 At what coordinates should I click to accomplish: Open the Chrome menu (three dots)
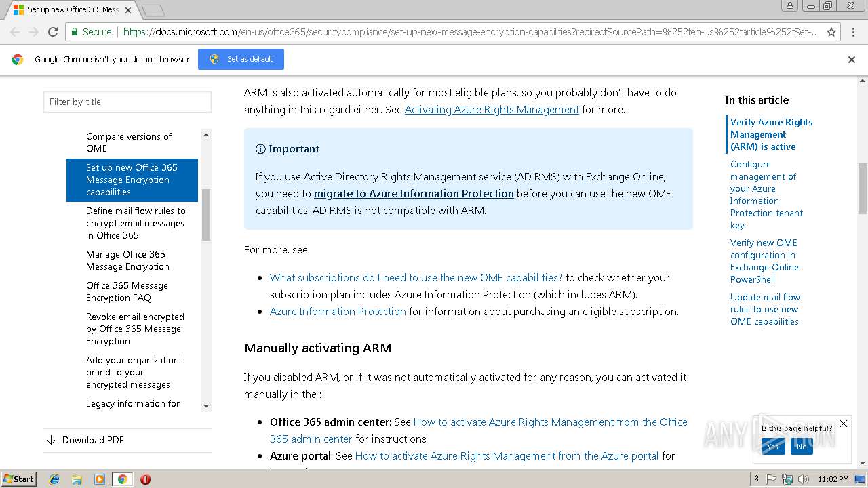click(x=852, y=32)
